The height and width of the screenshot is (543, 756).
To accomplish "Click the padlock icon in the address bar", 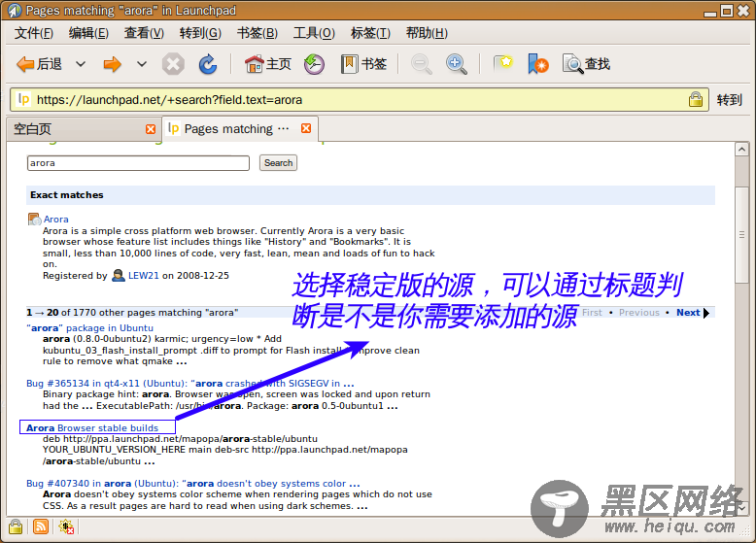I will [695, 99].
